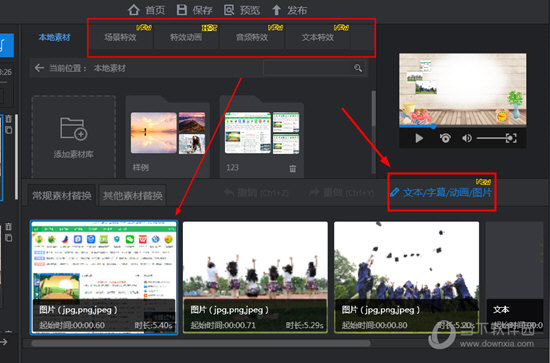The width and height of the screenshot is (550, 363).
Task: Open the 样例 sample folder
Action: pos(168,137)
